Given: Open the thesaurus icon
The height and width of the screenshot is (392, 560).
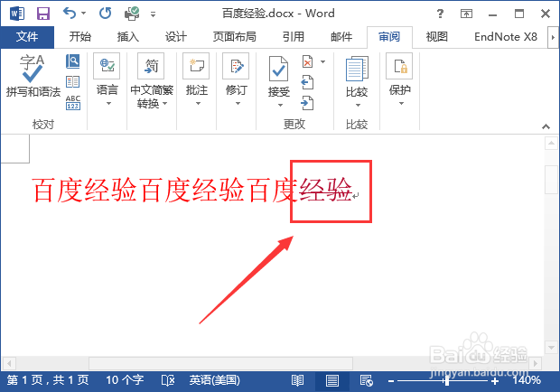Looking at the screenshot, I should click(73, 82).
